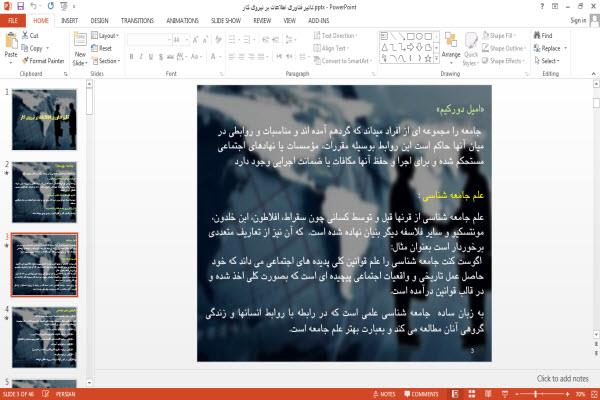Image resolution: width=600 pixels, height=400 pixels.
Task: Click PERSIAN language indicator in status bar
Action: pyautogui.click(x=65, y=394)
